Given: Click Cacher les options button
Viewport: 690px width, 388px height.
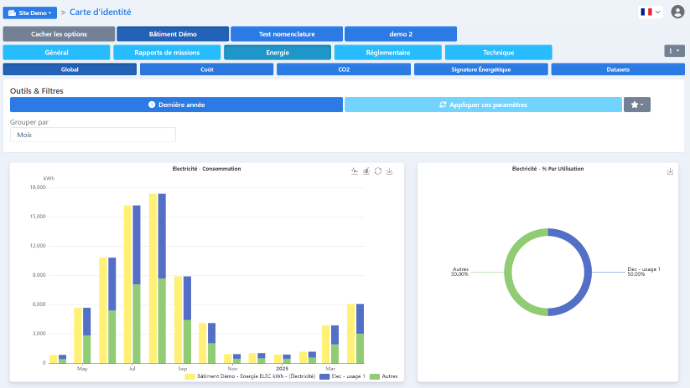Looking at the screenshot, I should 59,34.
